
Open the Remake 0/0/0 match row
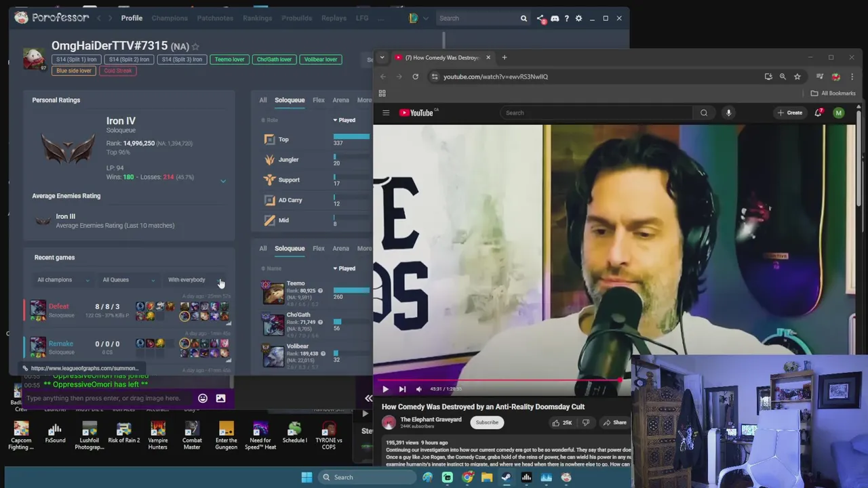click(128, 347)
